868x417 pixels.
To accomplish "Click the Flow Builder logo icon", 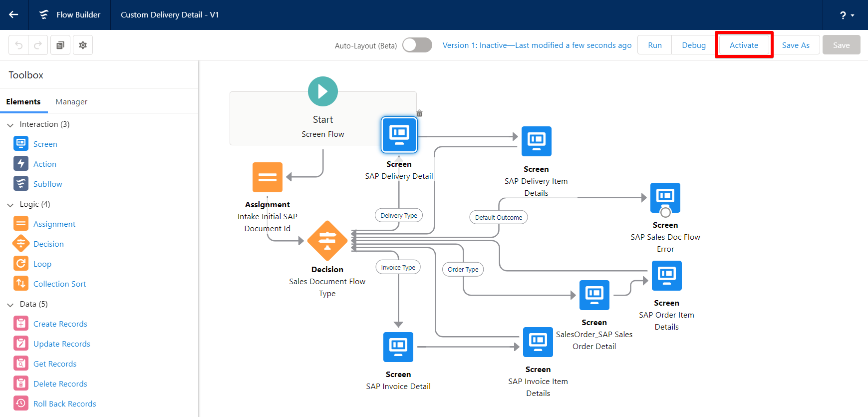I will click(44, 14).
